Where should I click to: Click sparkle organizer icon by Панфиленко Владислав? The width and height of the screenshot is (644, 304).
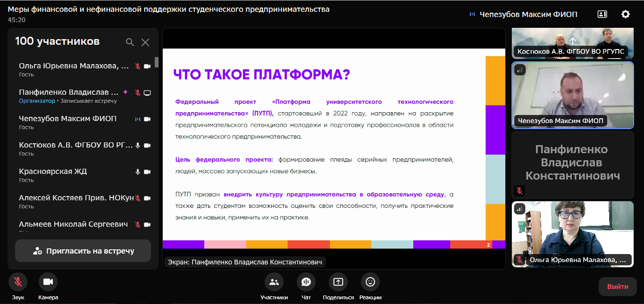[x=125, y=92]
